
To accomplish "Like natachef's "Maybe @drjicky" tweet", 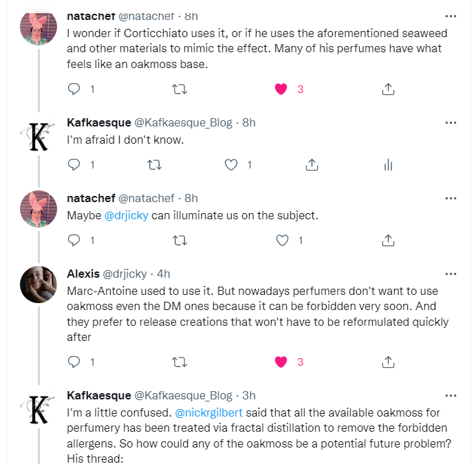I will pos(281,241).
